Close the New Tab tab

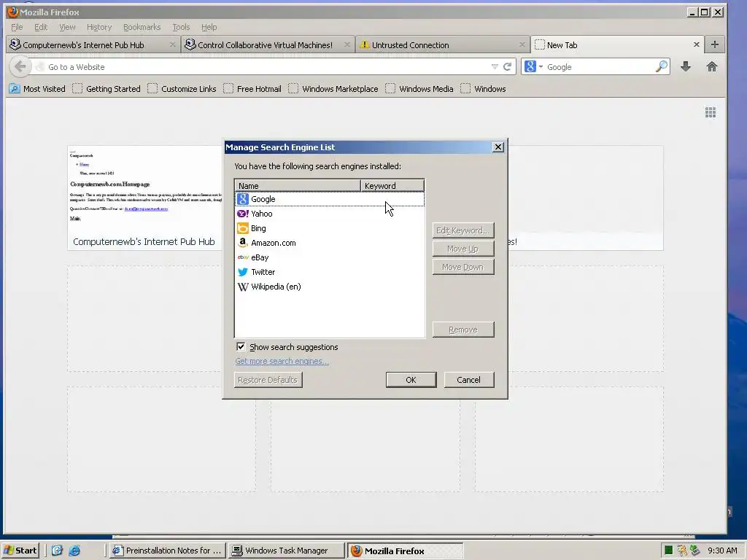(x=697, y=44)
